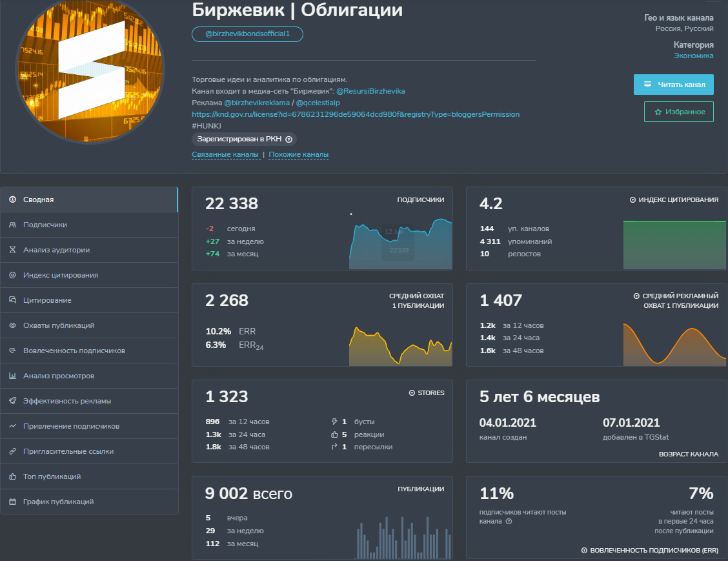Click list icon in Читать канал button
The height and width of the screenshot is (561, 728).
tap(648, 85)
